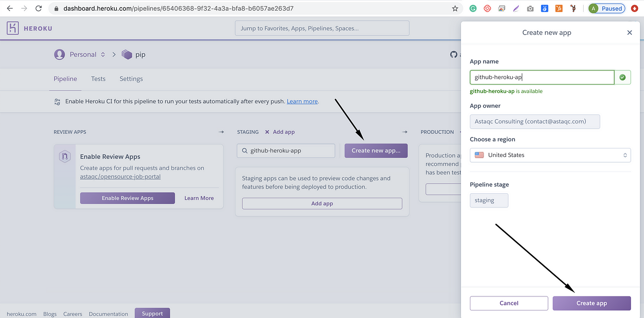Click the Heroku logo icon
Screen dimensions: 644x318
pos(13,28)
